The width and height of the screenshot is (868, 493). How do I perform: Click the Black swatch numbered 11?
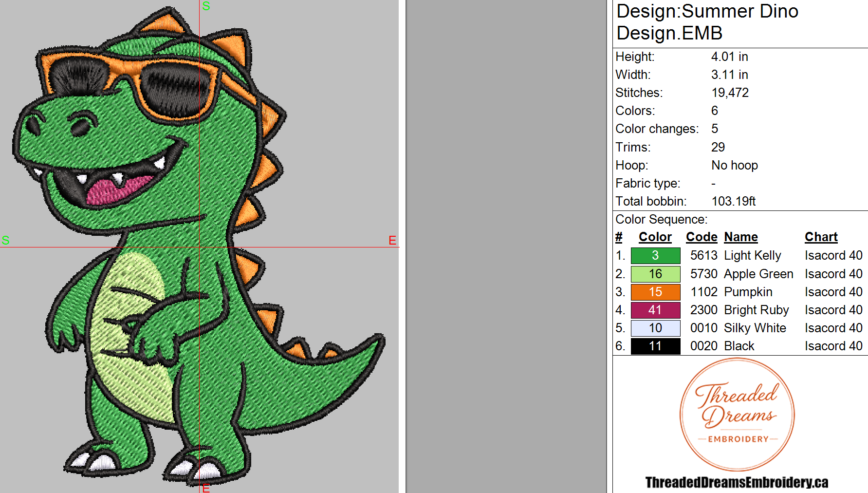point(655,346)
